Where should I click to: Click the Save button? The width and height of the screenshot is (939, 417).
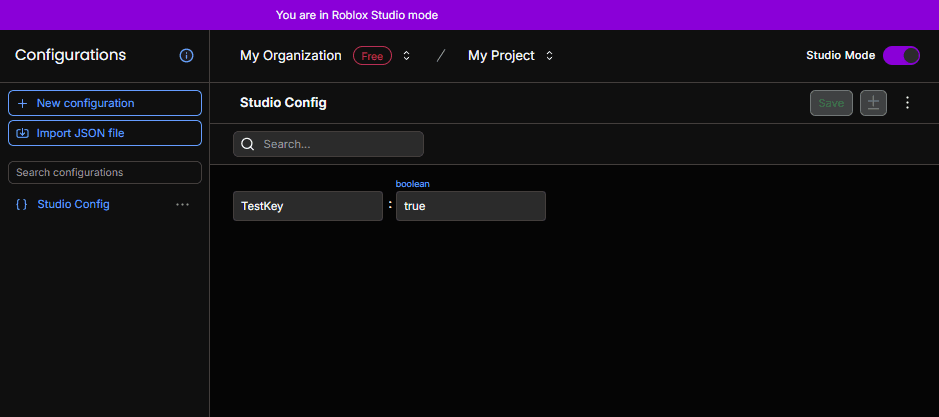[831, 103]
